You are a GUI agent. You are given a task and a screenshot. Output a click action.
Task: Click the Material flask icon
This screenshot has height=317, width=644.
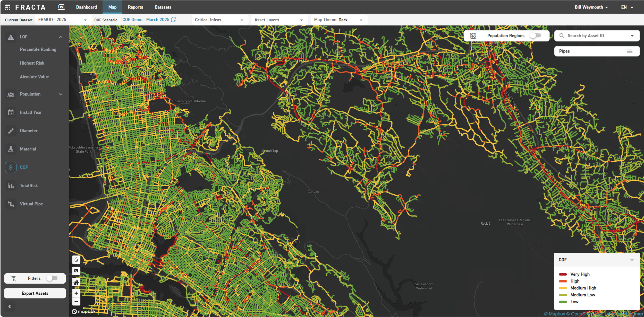point(11,149)
